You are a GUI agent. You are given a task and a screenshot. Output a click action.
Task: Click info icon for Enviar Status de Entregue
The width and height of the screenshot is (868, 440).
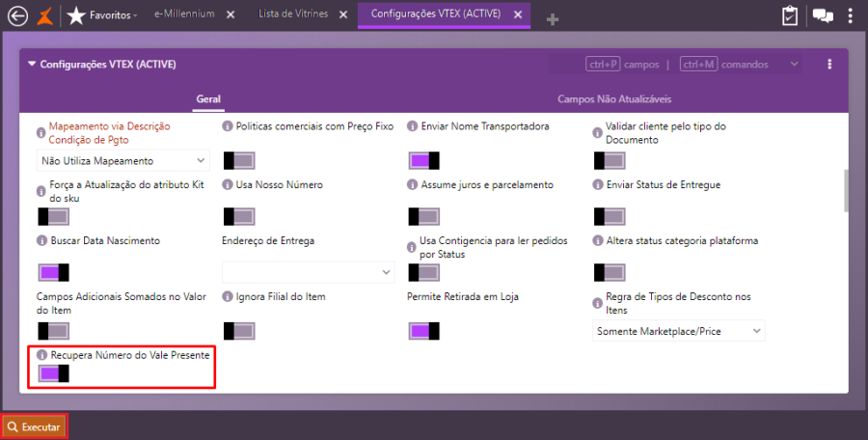(x=597, y=184)
